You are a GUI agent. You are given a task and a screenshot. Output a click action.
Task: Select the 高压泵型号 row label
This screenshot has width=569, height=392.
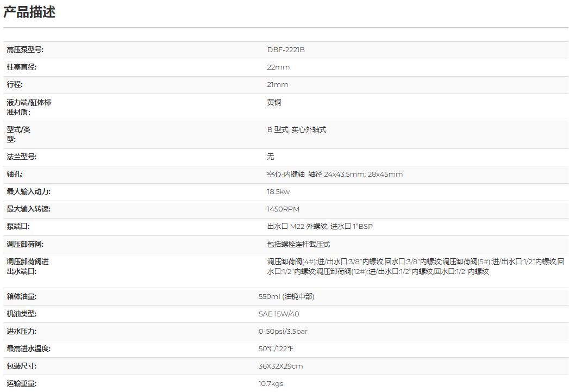[x=25, y=50]
